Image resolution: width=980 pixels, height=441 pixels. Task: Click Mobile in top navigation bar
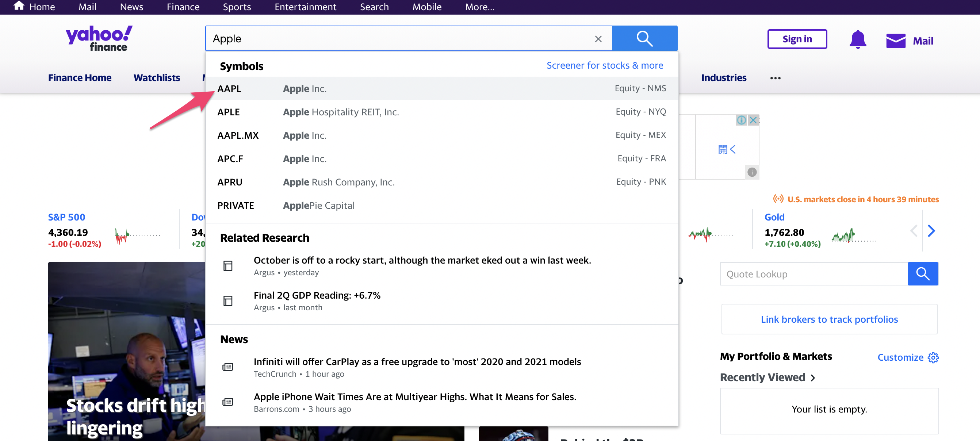[x=427, y=7]
